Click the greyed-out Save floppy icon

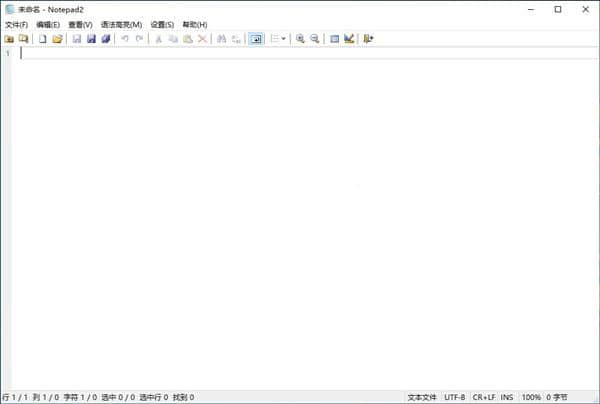coord(77,39)
